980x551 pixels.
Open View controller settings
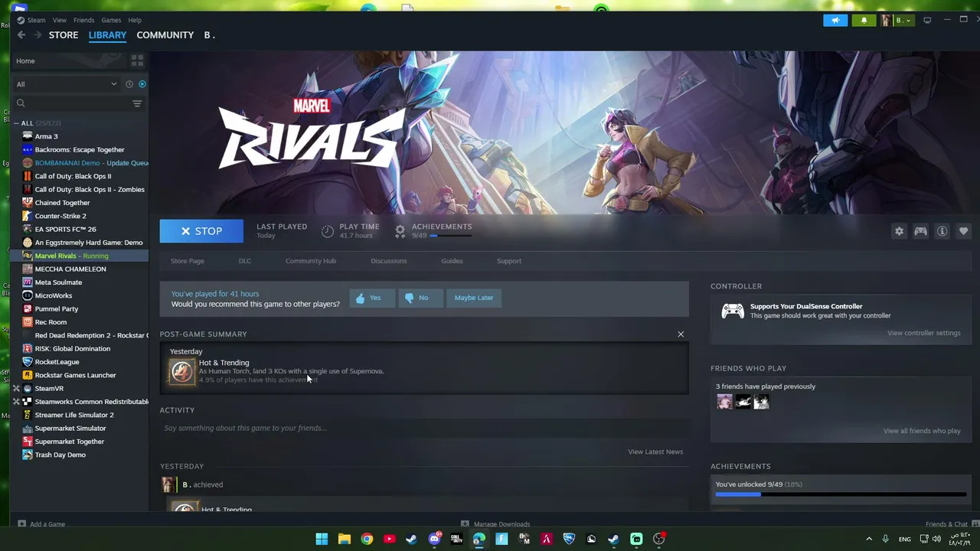pos(923,333)
